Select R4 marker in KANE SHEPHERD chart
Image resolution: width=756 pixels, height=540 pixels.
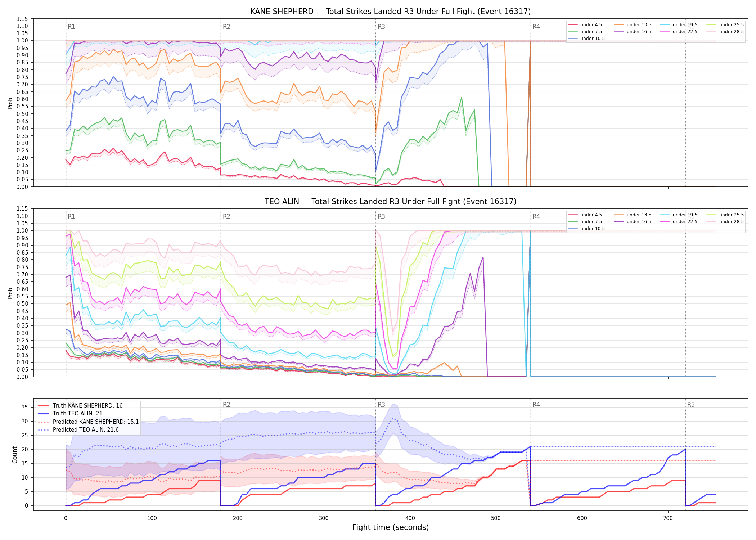pyautogui.click(x=536, y=27)
